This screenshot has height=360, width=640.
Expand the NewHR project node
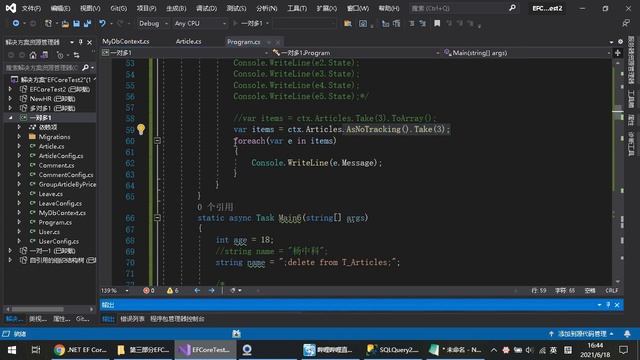click(10, 99)
